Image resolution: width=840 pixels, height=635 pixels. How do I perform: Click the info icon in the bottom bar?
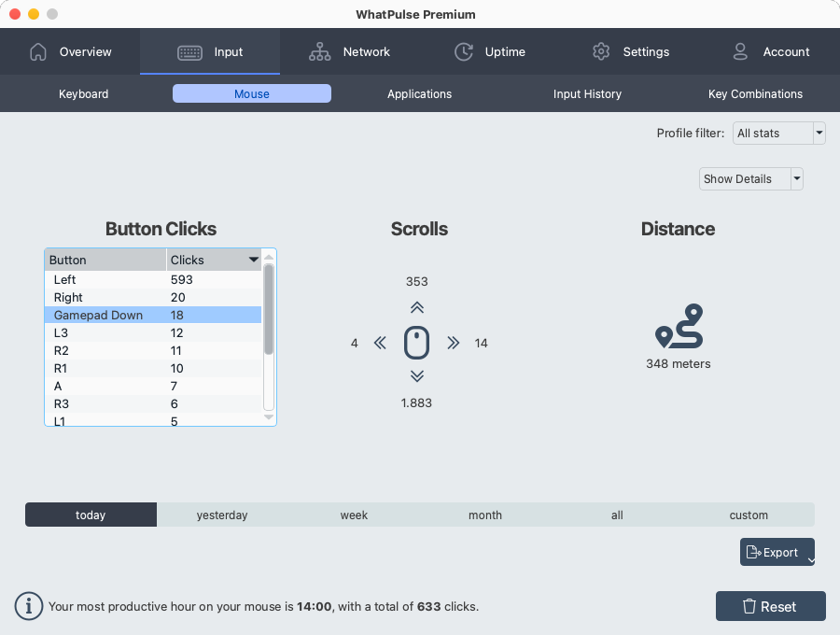(29, 606)
